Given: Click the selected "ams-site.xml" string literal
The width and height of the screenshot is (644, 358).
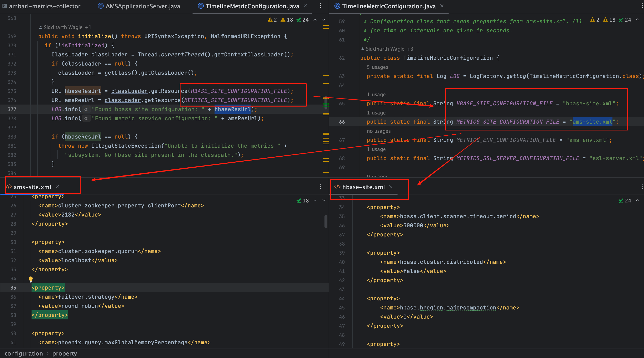Looking at the screenshot, I should [x=592, y=122].
